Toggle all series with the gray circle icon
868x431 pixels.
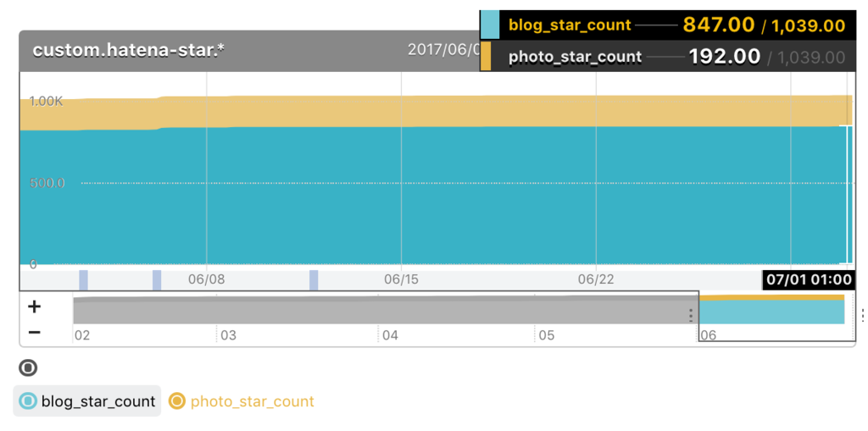click(28, 368)
